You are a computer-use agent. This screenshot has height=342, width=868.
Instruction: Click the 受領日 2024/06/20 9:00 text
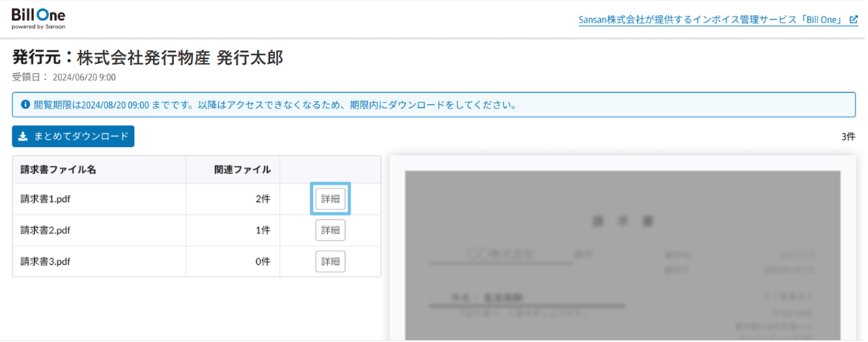[64, 77]
